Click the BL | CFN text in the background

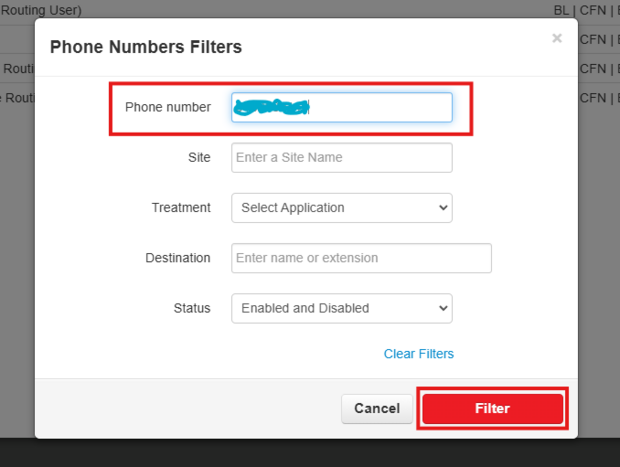click(x=585, y=10)
